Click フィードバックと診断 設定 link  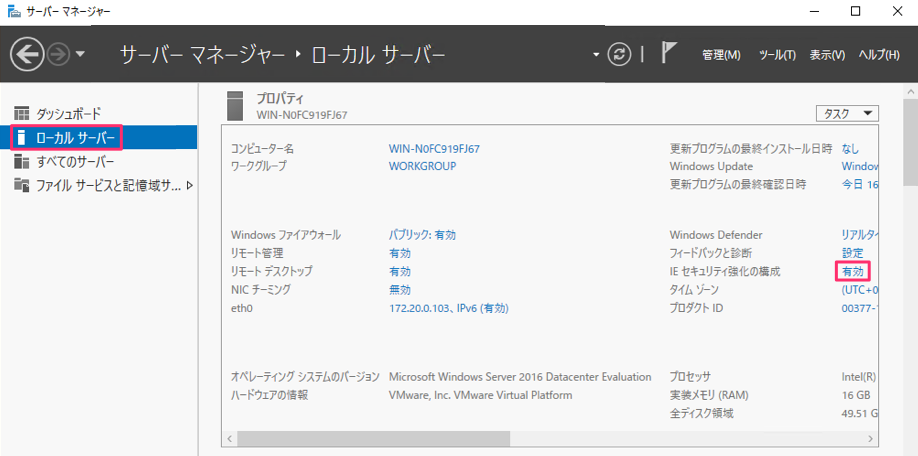pyautogui.click(x=852, y=253)
